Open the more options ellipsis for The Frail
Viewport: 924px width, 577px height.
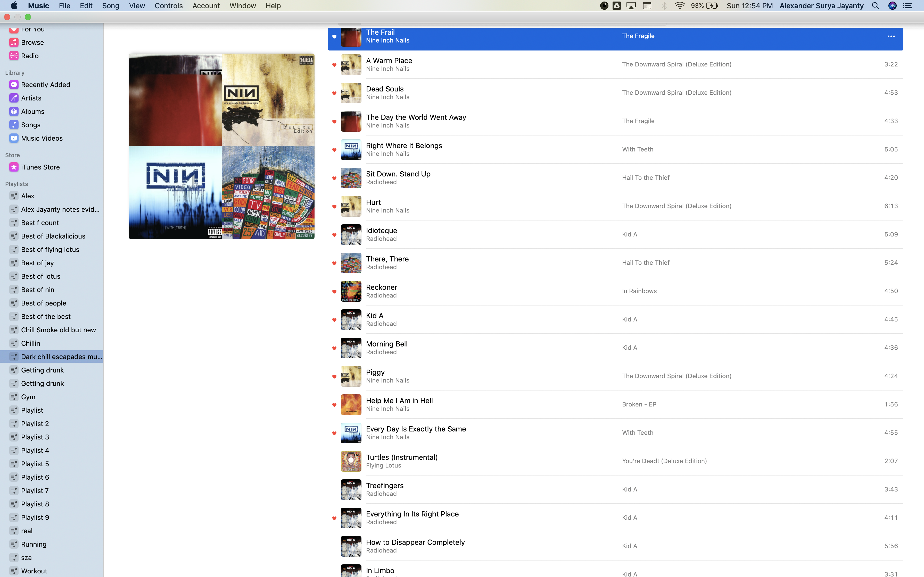click(891, 36)
